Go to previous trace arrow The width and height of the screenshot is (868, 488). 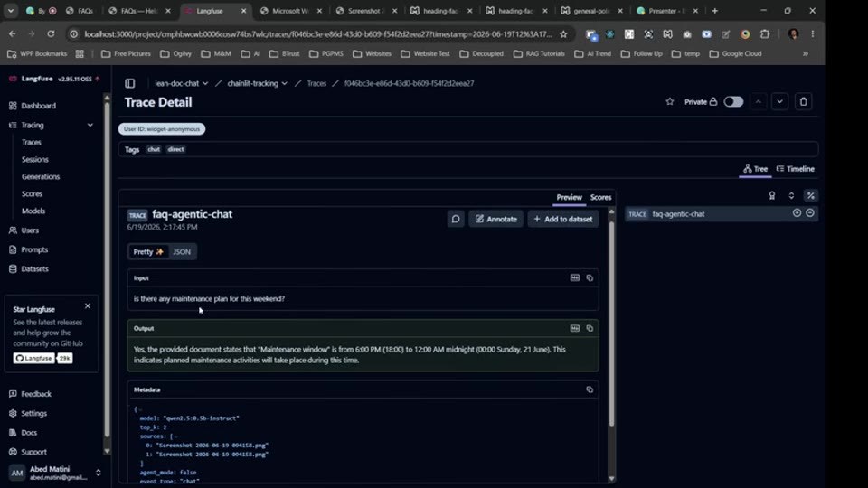pyautogui.click(x=759, y=102)
